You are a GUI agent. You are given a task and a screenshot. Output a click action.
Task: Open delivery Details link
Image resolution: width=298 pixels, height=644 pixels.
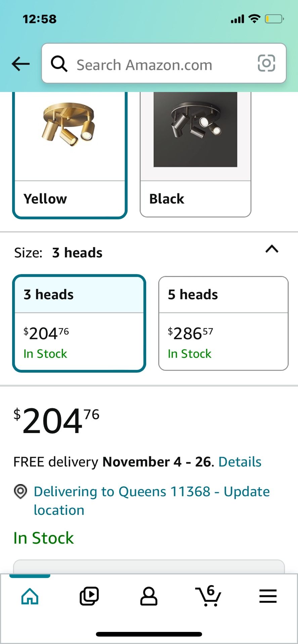(240, 462)
